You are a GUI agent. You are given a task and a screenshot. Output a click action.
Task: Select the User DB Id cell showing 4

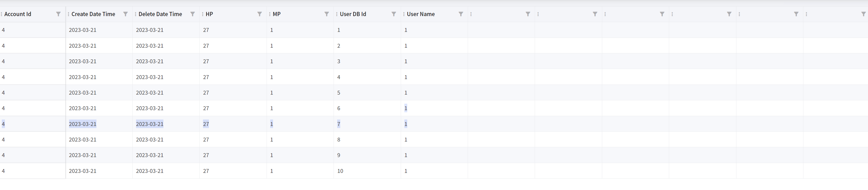pos(367,77)
